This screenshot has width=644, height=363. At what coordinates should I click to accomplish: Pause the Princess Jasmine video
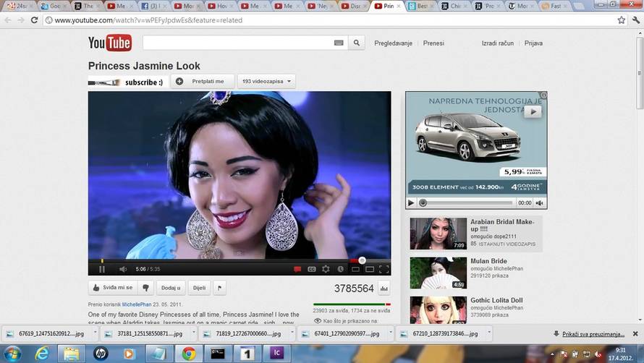click(102, 270)
